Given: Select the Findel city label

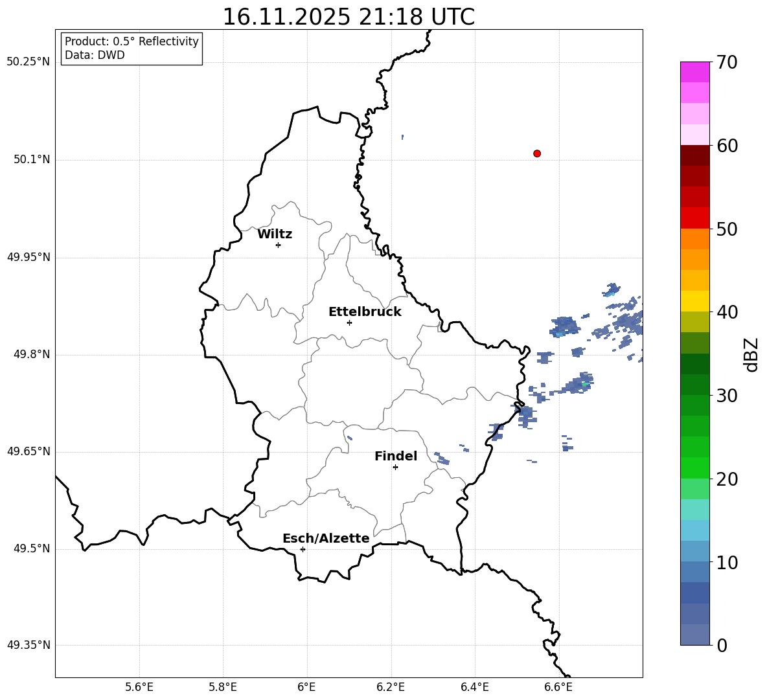Looking at the screenshot, I should point(396,456).
